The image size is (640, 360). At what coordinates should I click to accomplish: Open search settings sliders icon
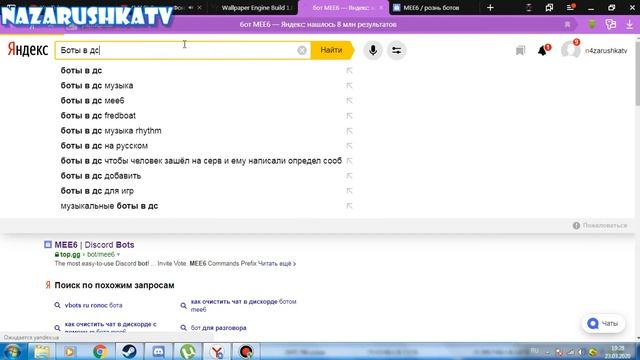pos(396,50)
